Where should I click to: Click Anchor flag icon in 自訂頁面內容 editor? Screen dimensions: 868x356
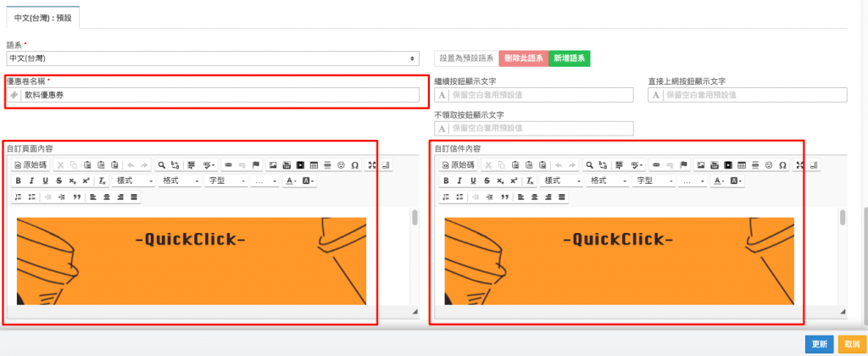[256, 164]
